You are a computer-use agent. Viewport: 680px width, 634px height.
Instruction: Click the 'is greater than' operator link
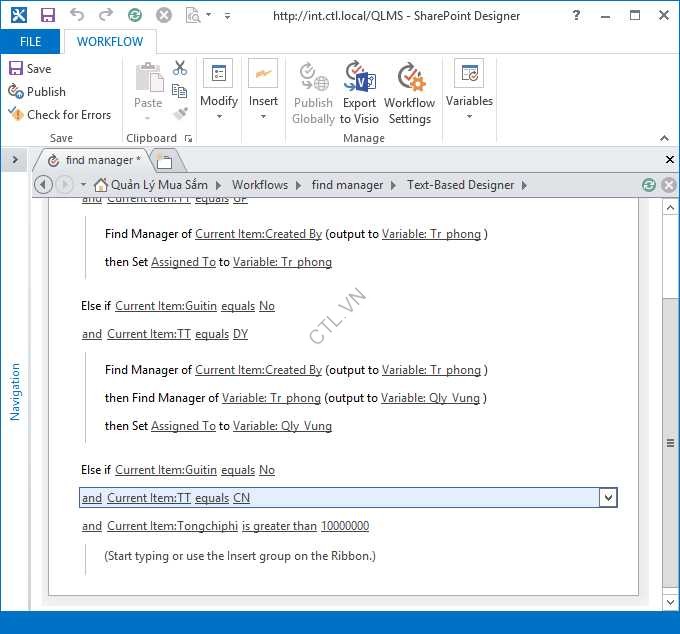(x=279, y=526)
